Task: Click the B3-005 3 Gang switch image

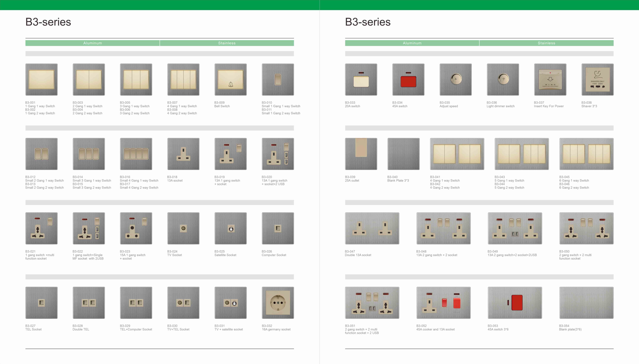Action: click(x=136, y=79)
